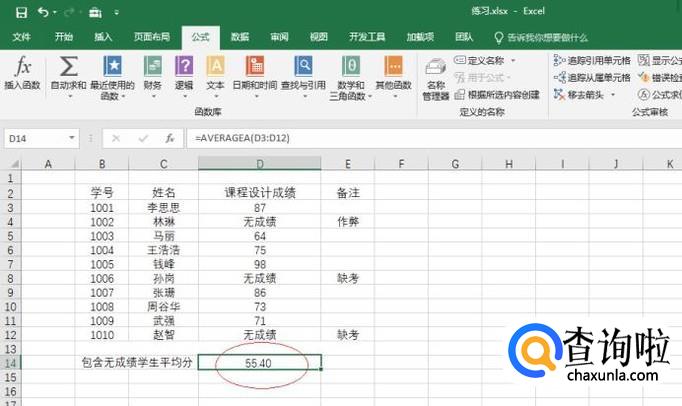Click 根据所选内容创建 button

497,95
